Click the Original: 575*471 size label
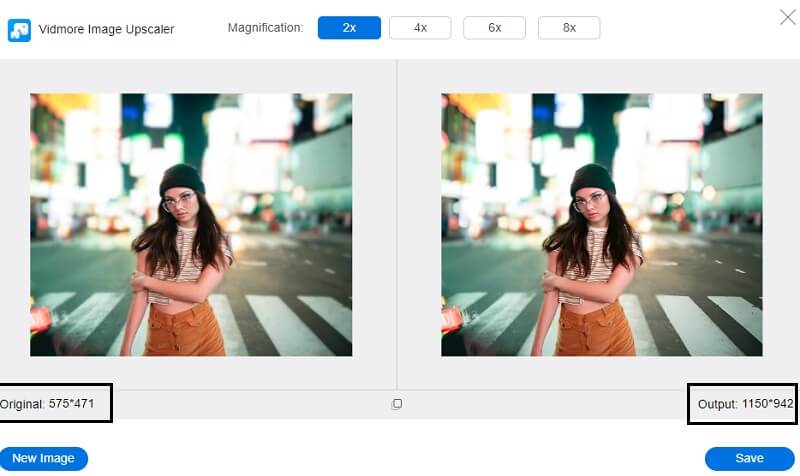This screenshot has width=800, height=476. pyautogui.click(x=54, y=404)
